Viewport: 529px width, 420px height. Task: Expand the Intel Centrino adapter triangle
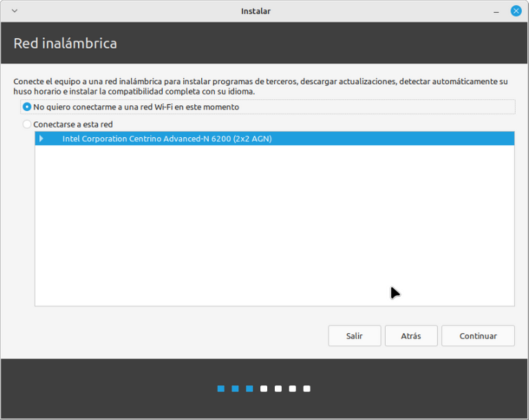(x=41, y=138)
